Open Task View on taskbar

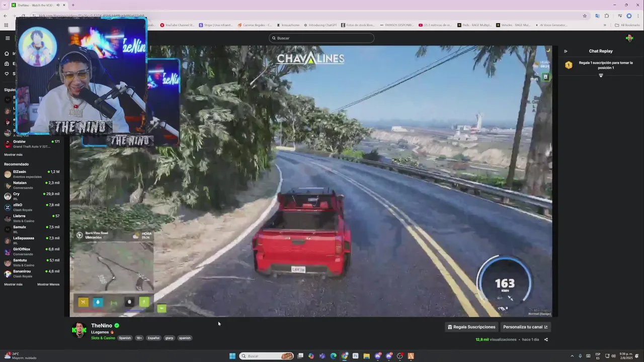pyautogui.click(x=300, y=356)
